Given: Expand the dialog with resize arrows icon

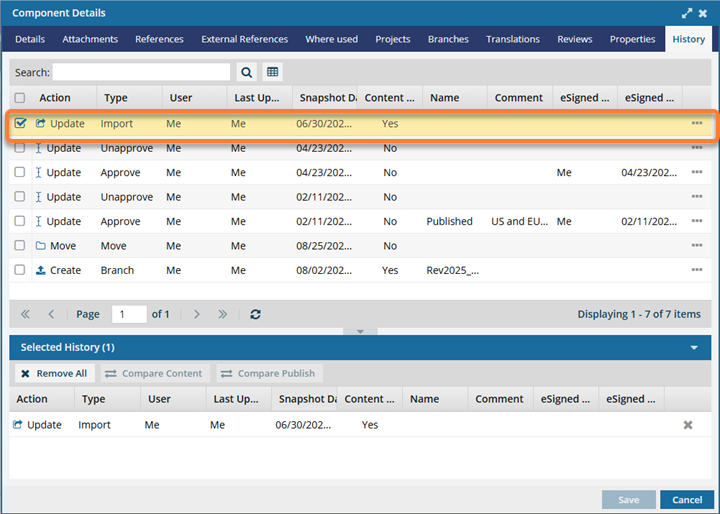Looking at the screenshot, I should pos(686,13).
